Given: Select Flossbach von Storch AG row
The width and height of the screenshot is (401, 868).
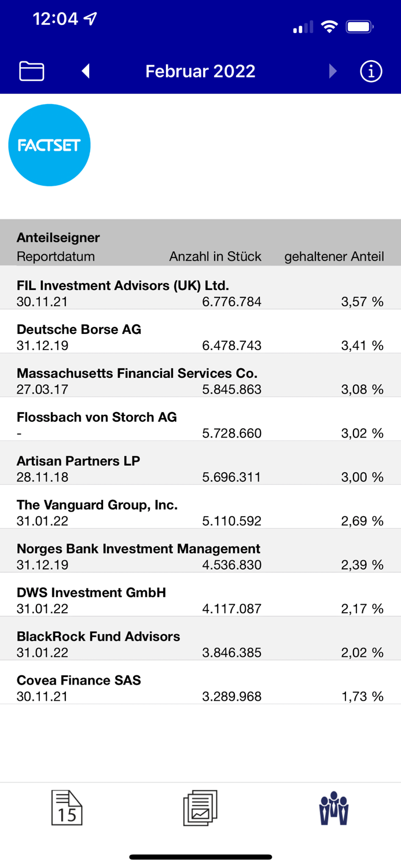Looking at the screenshot, I should pos(200,425).
